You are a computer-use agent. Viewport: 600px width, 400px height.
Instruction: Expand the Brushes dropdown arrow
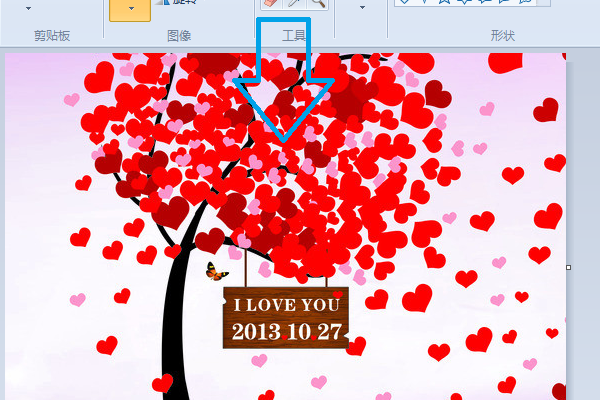(362, 8)
